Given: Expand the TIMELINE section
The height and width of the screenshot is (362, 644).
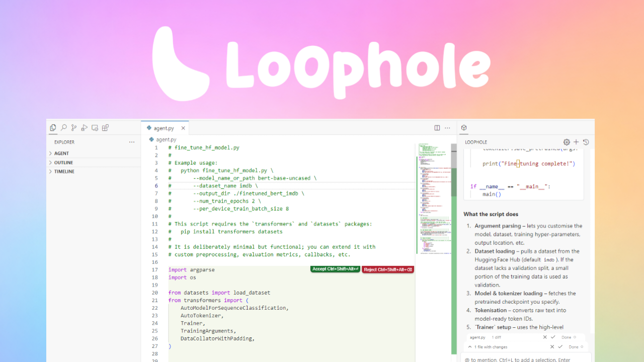Looking at the screenshot, I should pyautogui.click(x=94, y=171).
